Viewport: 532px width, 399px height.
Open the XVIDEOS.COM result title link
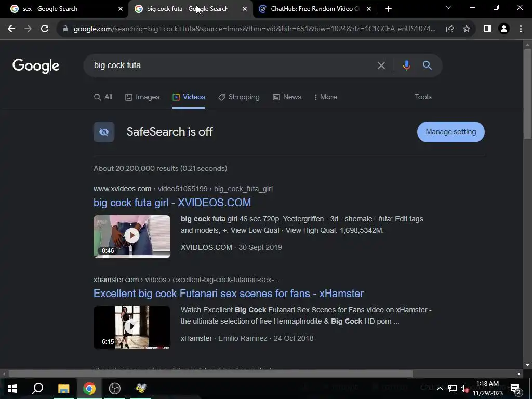tap(172, 203)
